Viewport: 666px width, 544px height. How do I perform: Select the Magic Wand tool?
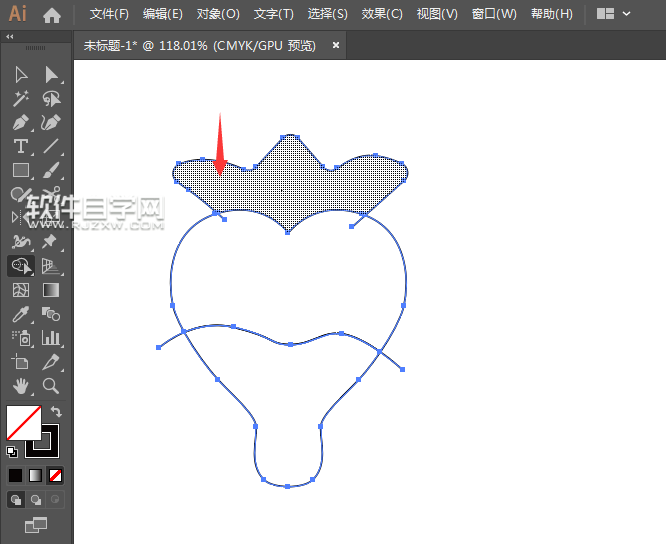coord(21,99)
